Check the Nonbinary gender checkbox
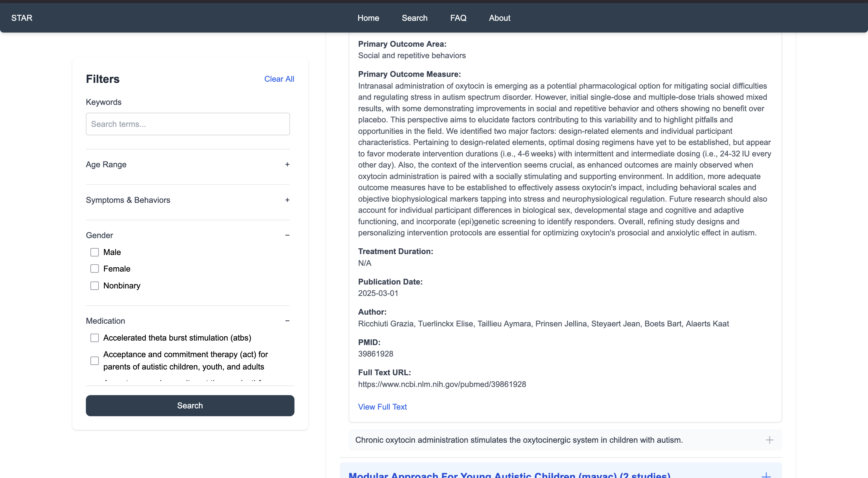Image resolution: width=868 pixels, height=478 pixels. (x=95, y=286)
